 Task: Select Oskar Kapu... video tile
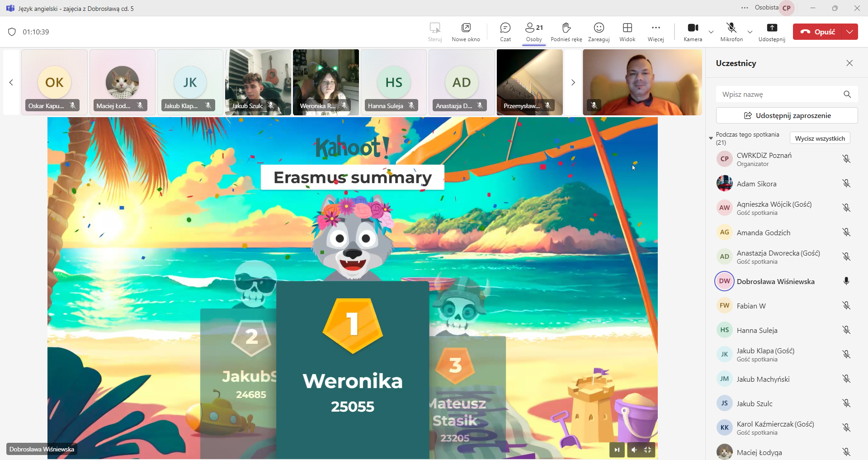tap(54, 82)
